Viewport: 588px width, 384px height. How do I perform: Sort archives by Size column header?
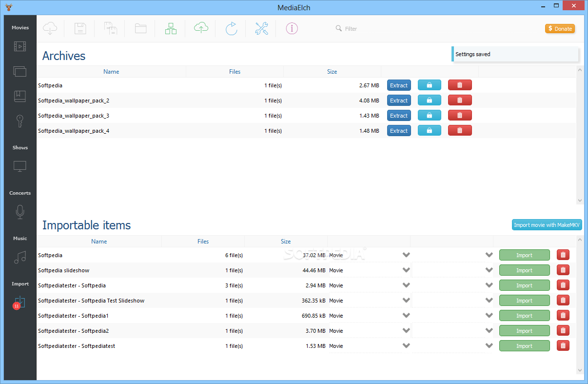click(332, 72)
